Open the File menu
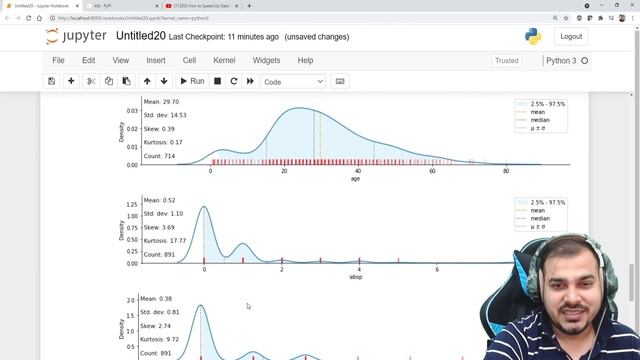Image resolution: width=640 pixels, height=360 pixels. [58, 60]
